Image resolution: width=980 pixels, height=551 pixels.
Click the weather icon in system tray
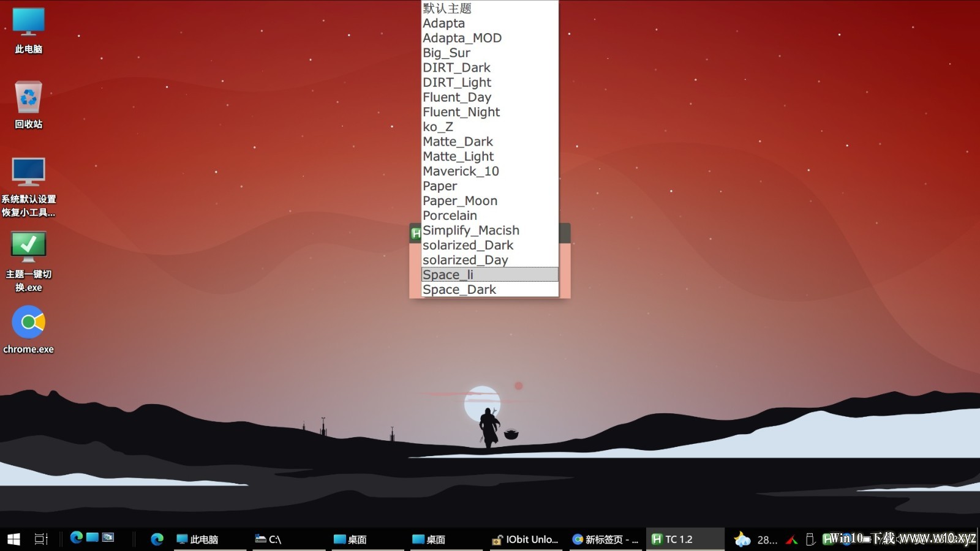coord(742,539)
